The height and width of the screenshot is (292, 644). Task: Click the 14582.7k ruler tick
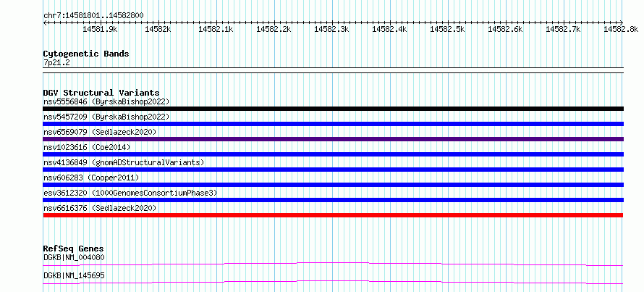coord(564,29)
